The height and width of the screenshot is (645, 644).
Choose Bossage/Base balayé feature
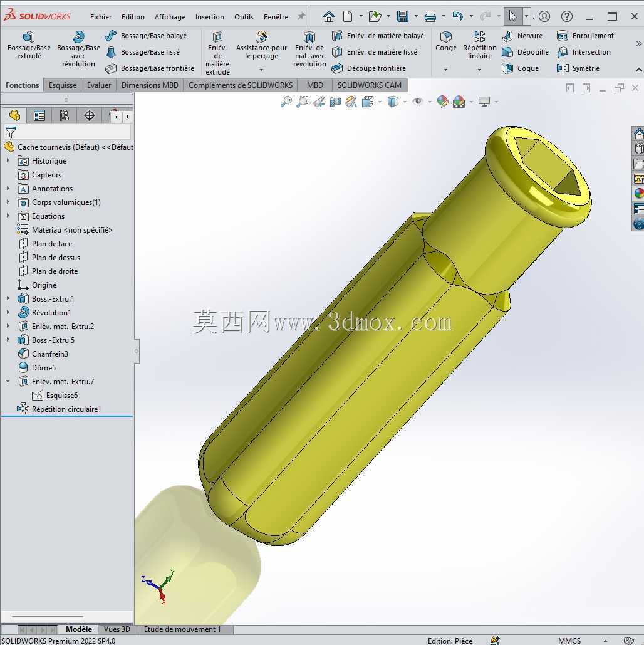click(x=146, y=36)
